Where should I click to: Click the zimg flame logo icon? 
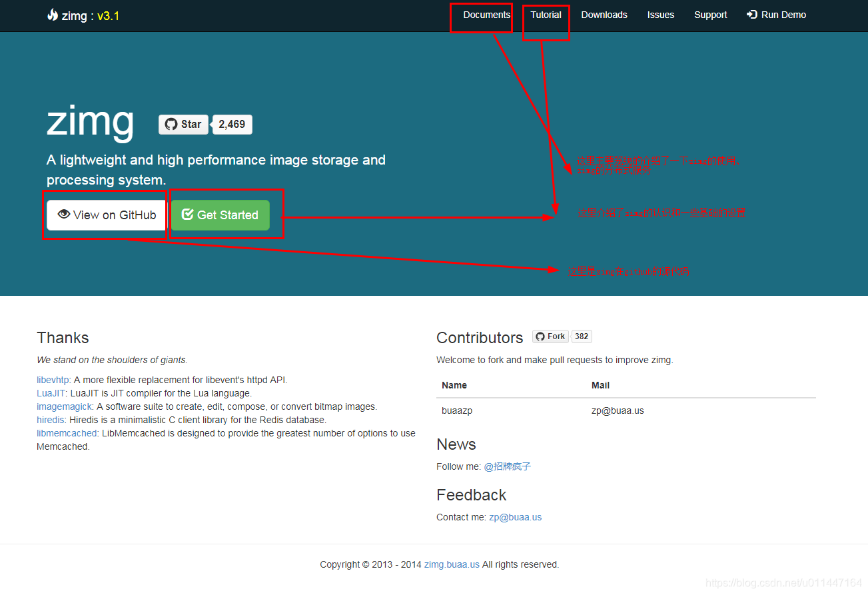pos(53,15)
